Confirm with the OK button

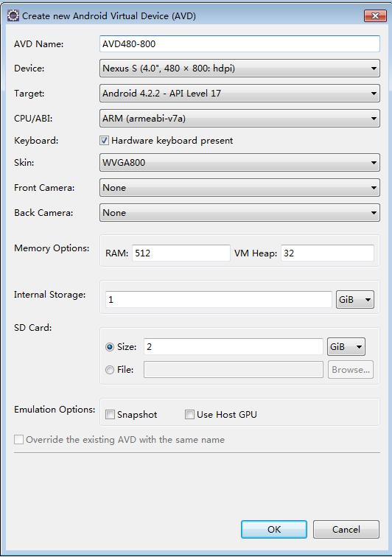(274, 529)
